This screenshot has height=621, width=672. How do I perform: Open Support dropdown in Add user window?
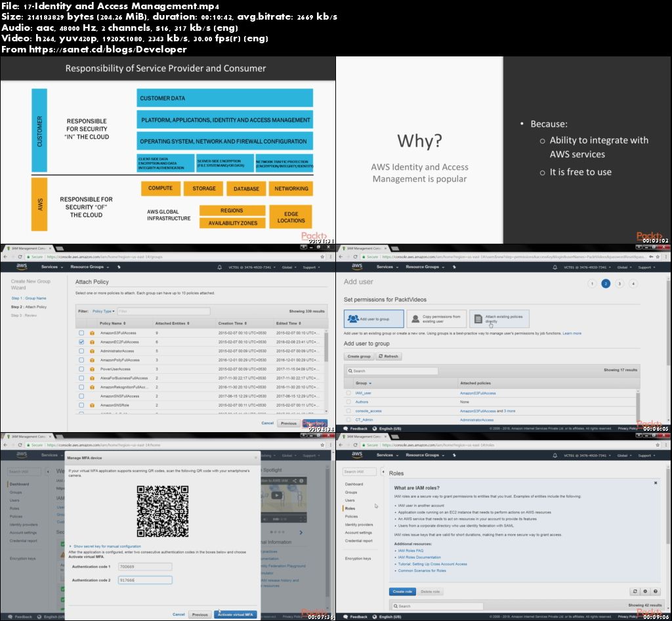click(x=646, y=268)
